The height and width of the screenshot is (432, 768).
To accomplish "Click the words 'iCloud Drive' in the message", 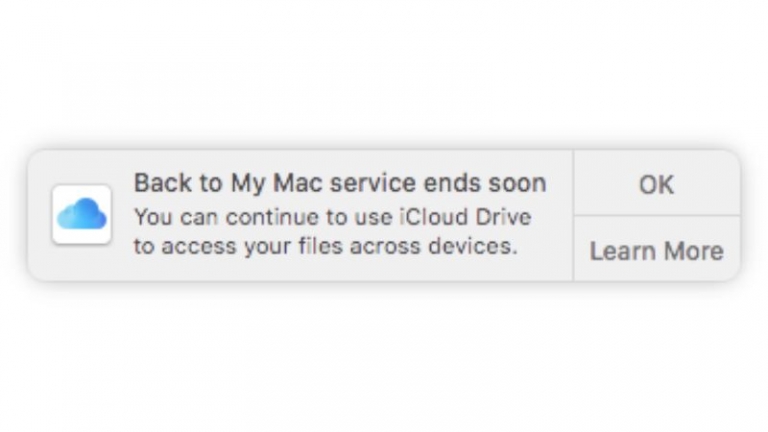I will pos(466,217).
